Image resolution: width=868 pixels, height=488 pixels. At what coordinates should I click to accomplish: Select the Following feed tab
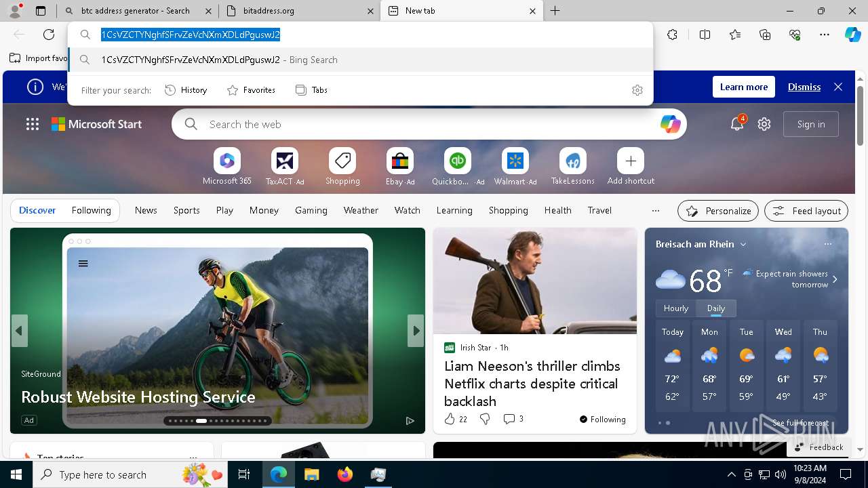(x=91, y=211)
